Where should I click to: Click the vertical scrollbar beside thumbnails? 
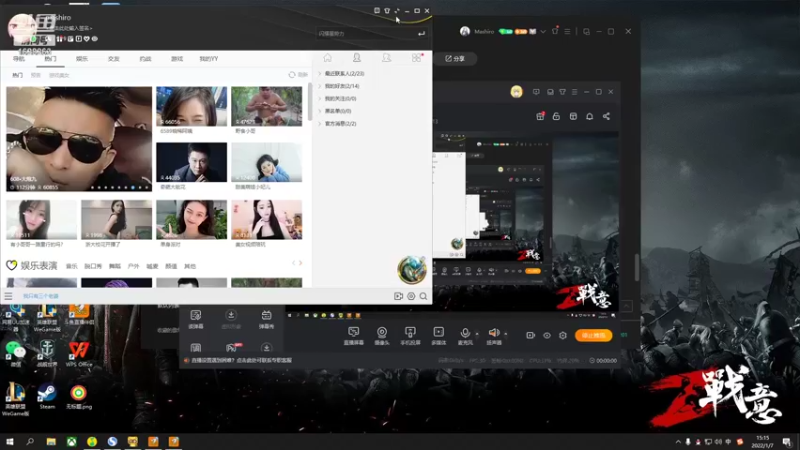[310, 102]
